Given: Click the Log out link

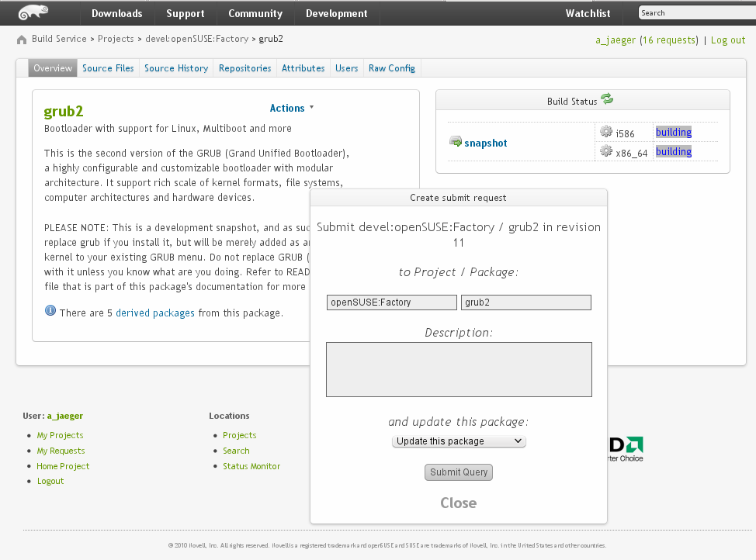Looking at the screenshot, I should click(728, 40).
